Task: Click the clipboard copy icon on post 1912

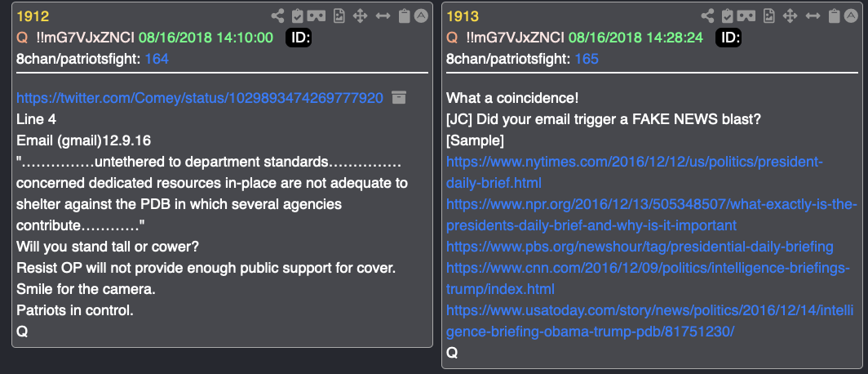Action: point(405,16)
